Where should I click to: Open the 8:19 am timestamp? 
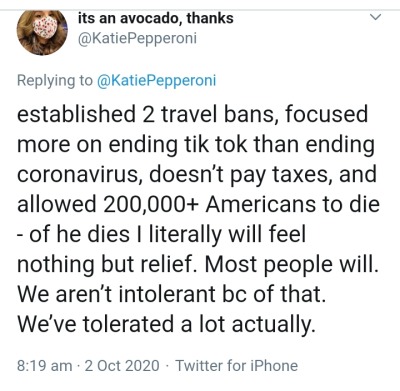pyautogui.click(x=44, y=366)
